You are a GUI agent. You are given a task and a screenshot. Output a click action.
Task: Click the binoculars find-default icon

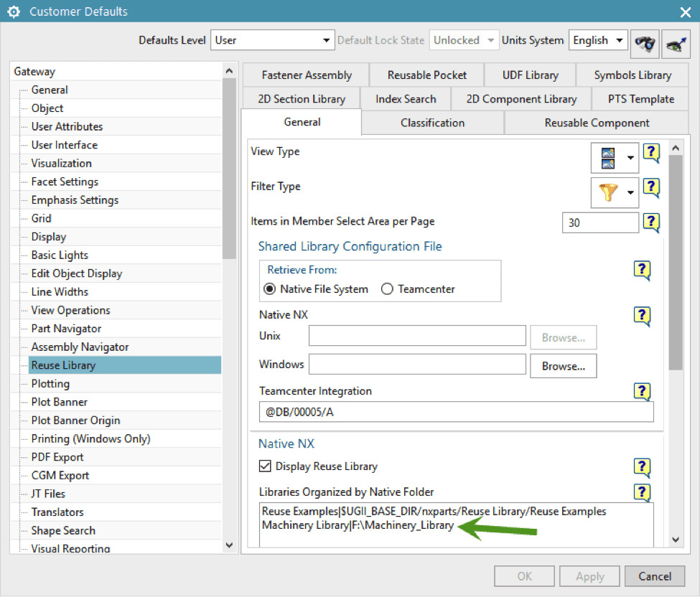tap(645, 43)
